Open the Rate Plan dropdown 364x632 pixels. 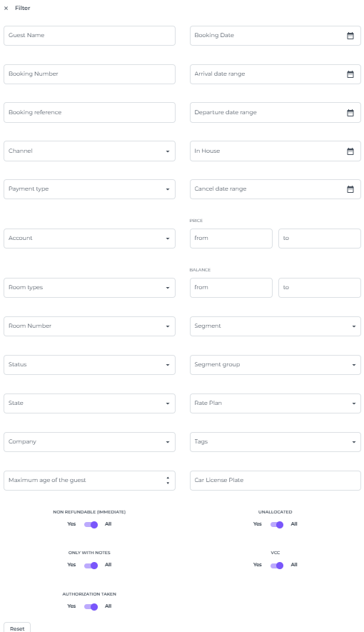click(275, 403)
